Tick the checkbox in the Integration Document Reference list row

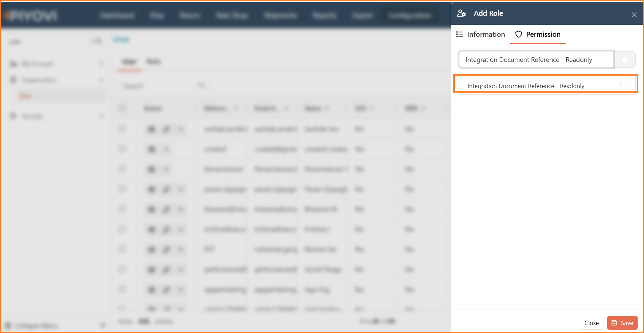click(x=624, y=83)
